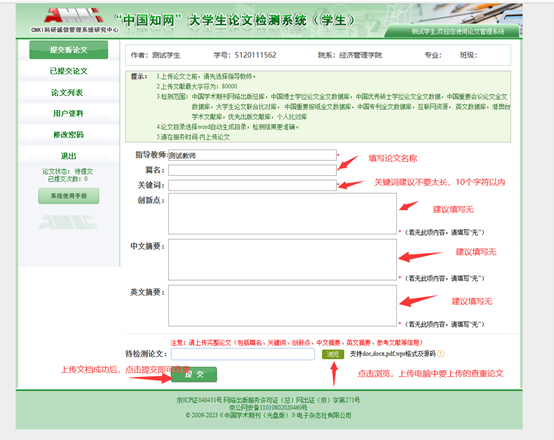Screen dimensions: 554x440
Task: Go to 已提交论文 in the sidebar
Action: point(69,71)
